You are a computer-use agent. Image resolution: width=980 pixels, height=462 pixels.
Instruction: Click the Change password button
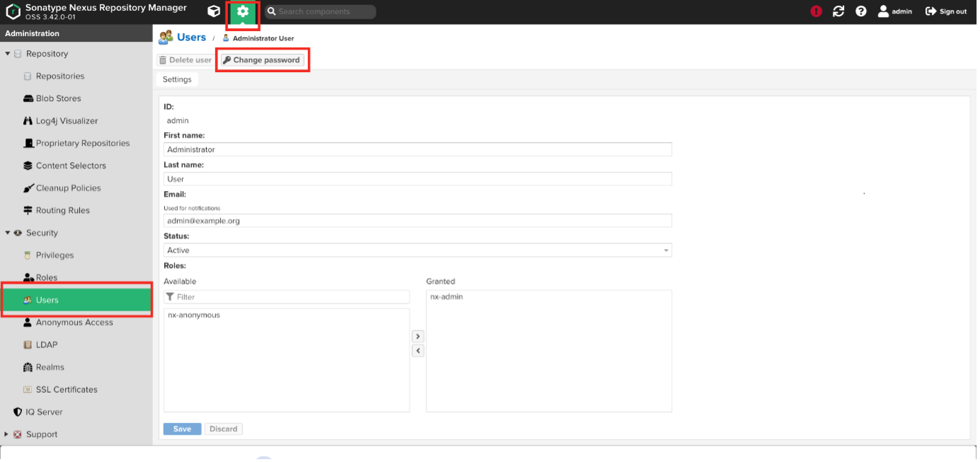pos(262,60)
